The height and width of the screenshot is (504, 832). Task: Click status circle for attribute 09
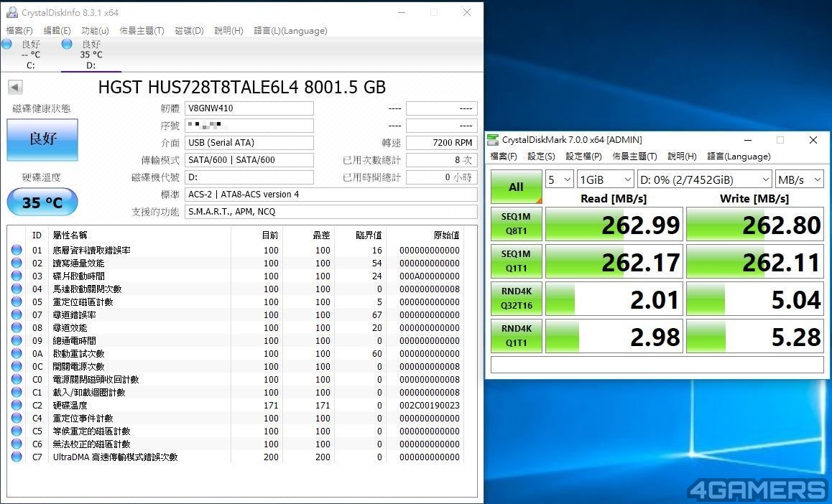click(x=17, y=340)
